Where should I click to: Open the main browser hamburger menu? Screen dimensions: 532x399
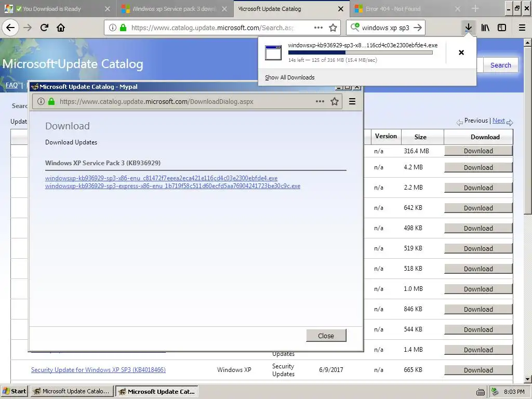[x=522, y=28]
